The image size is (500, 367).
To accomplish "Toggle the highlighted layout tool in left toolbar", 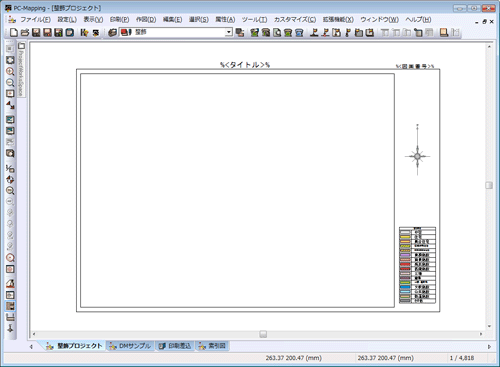I will (10, 306).
